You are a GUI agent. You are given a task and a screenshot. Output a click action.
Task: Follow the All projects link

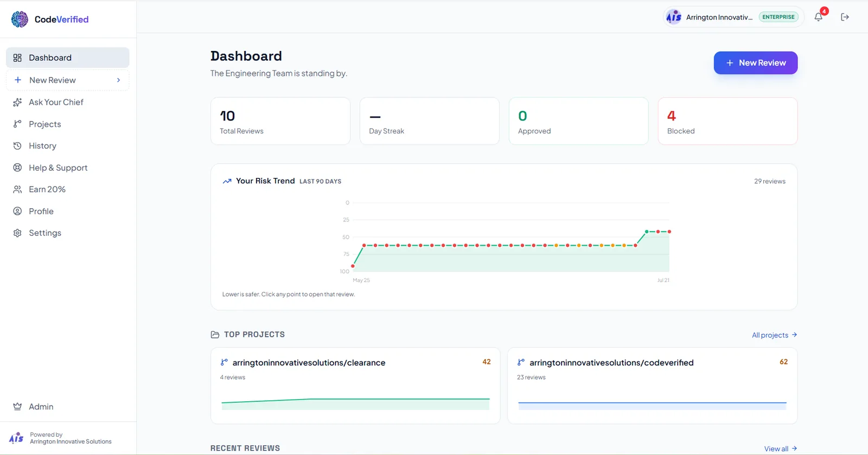point(774,335)
